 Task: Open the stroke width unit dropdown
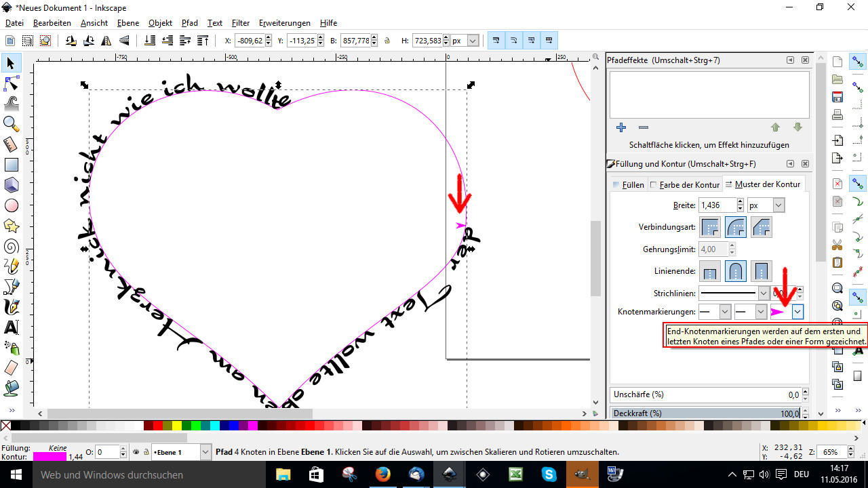[x=778, y=205]
